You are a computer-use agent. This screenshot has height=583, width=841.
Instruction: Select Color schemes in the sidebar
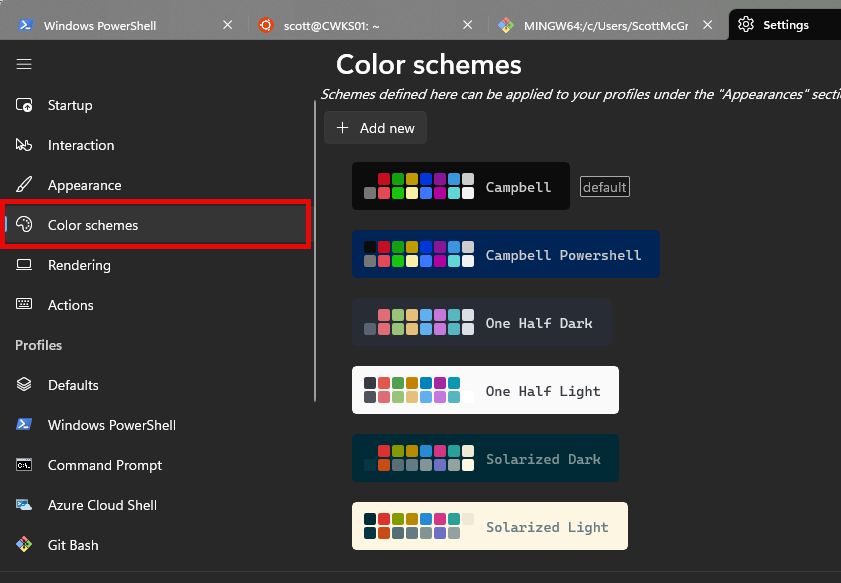tap(157, 225)
